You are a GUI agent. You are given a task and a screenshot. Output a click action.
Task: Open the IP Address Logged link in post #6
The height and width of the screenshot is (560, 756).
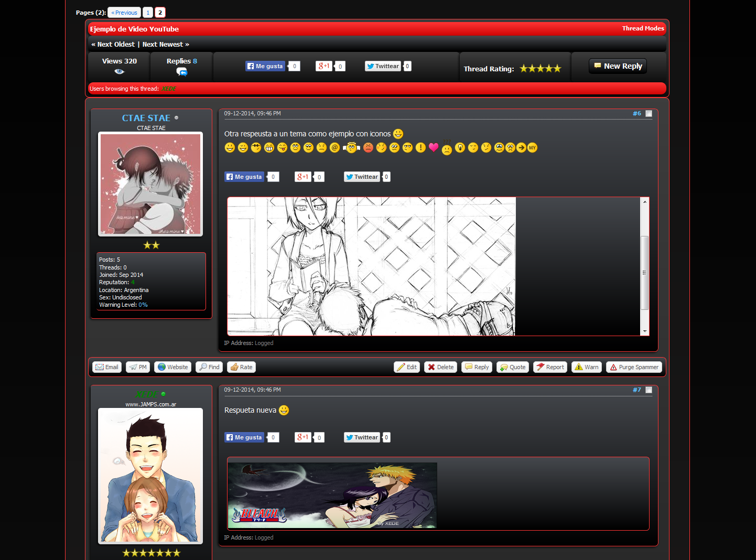[264, 343]
